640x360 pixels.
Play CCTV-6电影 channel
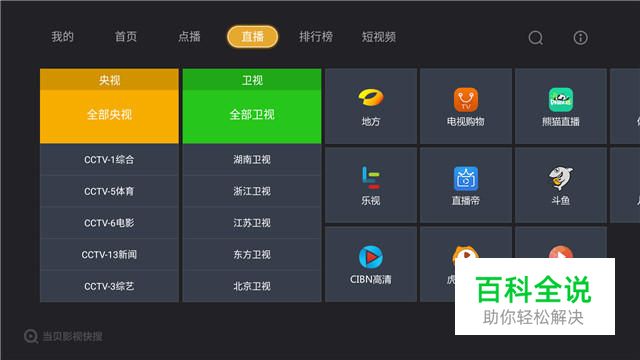109,223
